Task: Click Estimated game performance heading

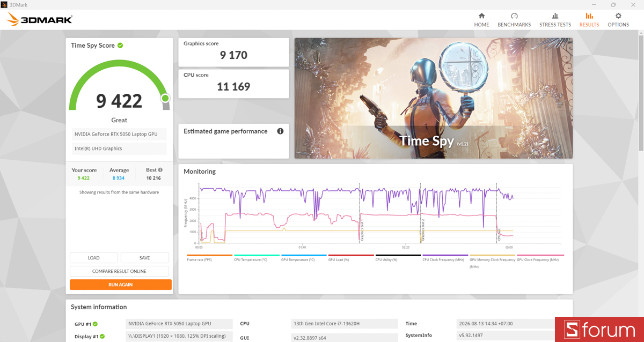Action: click(225, 131)
